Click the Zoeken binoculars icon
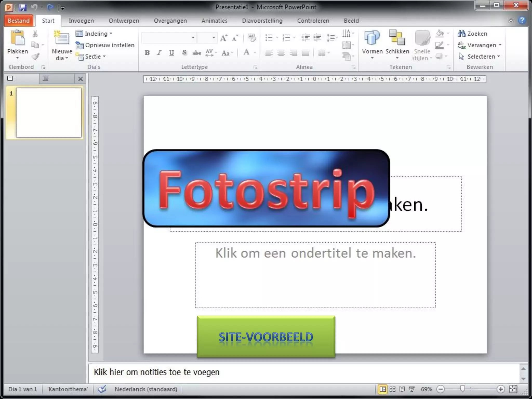Viewport: 532px width, 399px height. pos(462,34)
